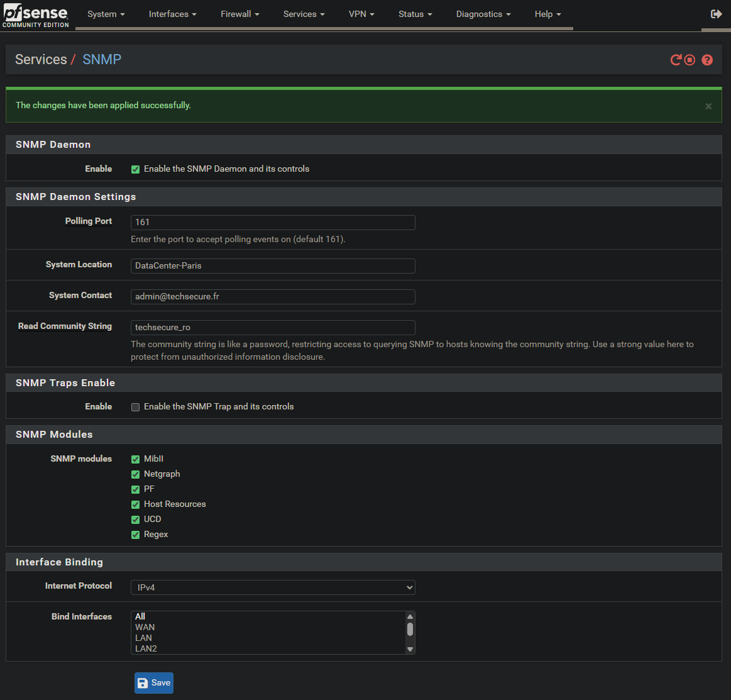Uncheck the Host Resources module

point(135,504)
